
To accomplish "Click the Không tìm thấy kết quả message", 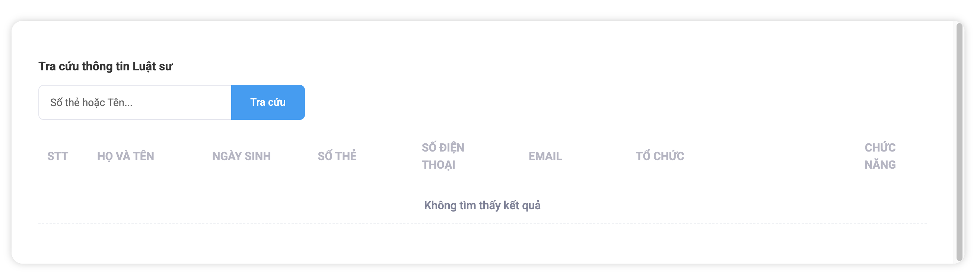I will coord(482,206).
